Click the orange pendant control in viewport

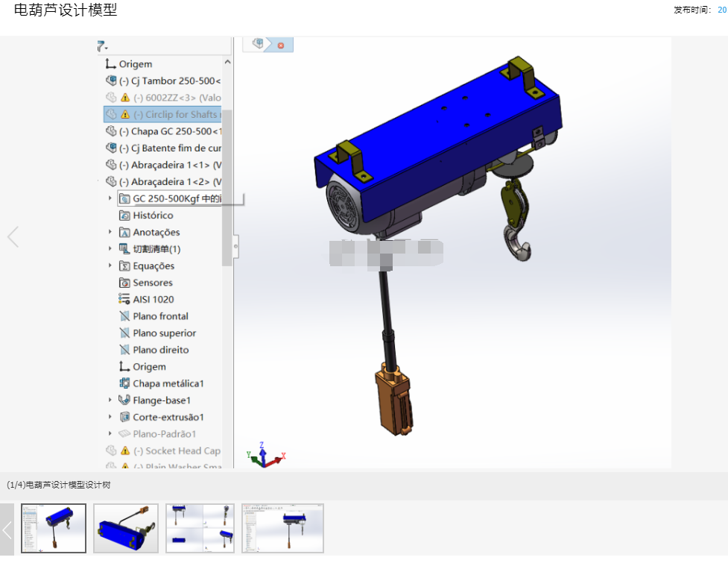tap(393, 398)
